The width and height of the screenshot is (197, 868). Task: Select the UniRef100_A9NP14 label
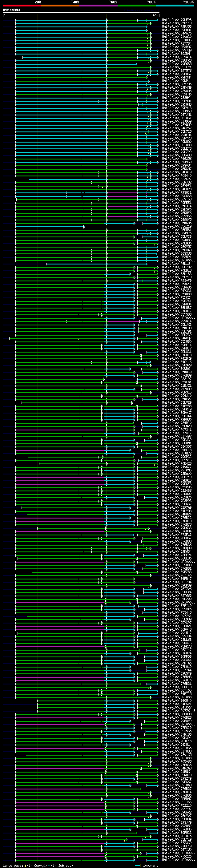177,81
